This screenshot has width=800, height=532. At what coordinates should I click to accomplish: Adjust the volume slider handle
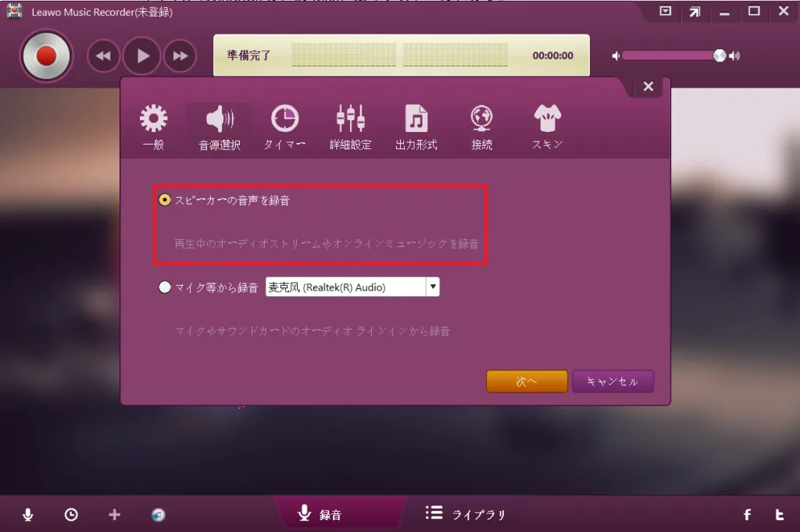(x=718, y=55)
